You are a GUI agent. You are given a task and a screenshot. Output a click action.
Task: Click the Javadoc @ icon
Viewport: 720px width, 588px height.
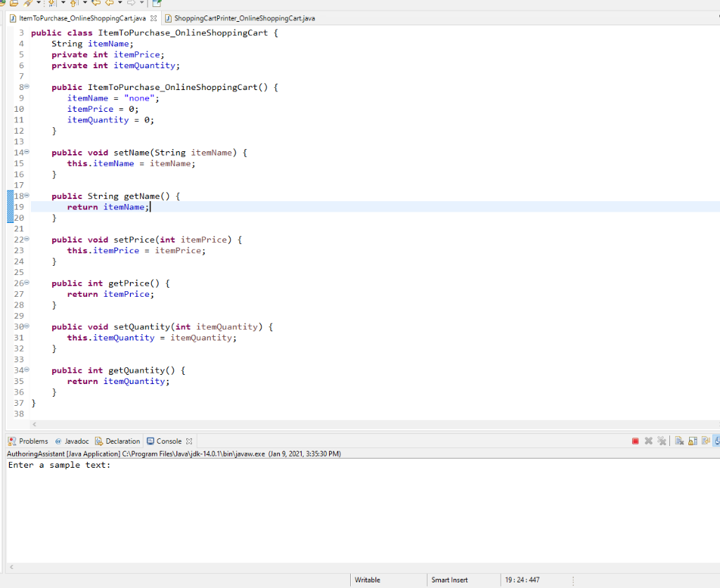pyautogui.click(x=58, y=441)
